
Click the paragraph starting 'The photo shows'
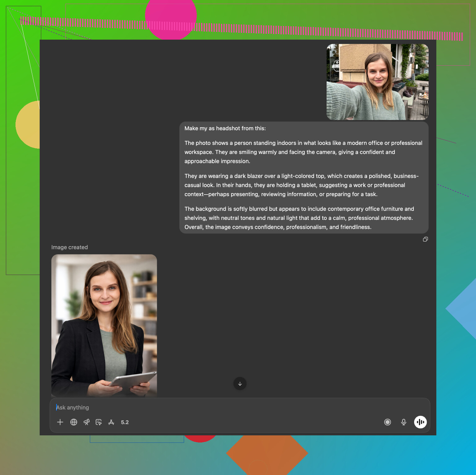click(303, 152)
